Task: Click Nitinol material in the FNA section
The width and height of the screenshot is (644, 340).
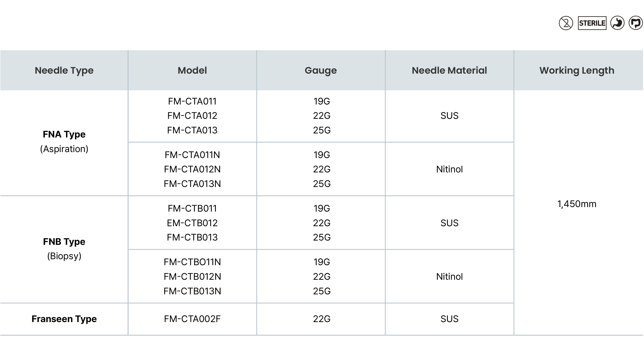Action: click(449, 170)
